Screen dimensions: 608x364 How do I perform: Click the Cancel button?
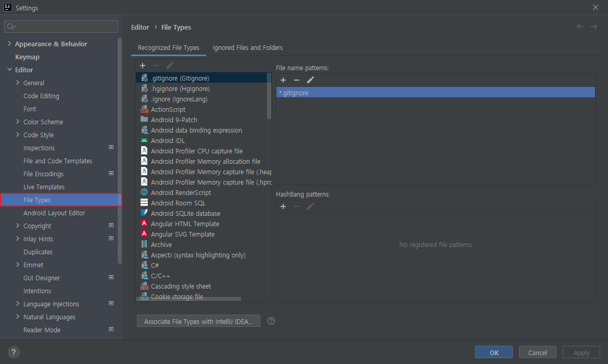[x=537, y=353]
